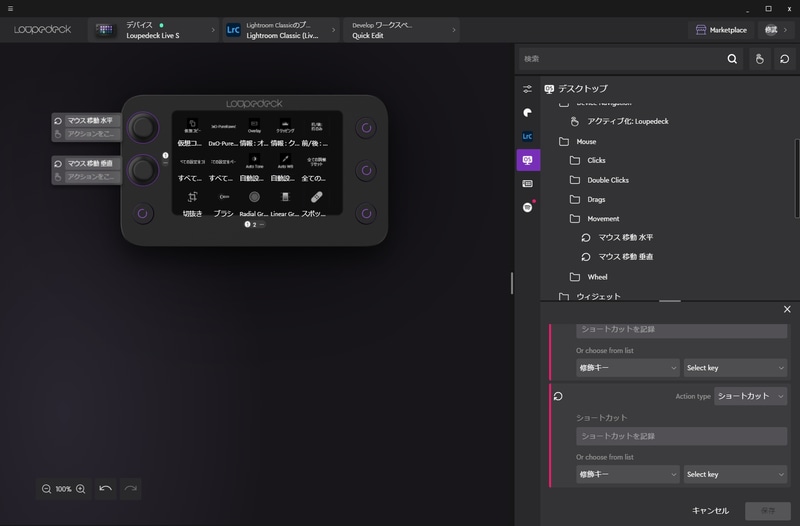Open the first 修飾キー modifier dropdown

coord(628,368)
